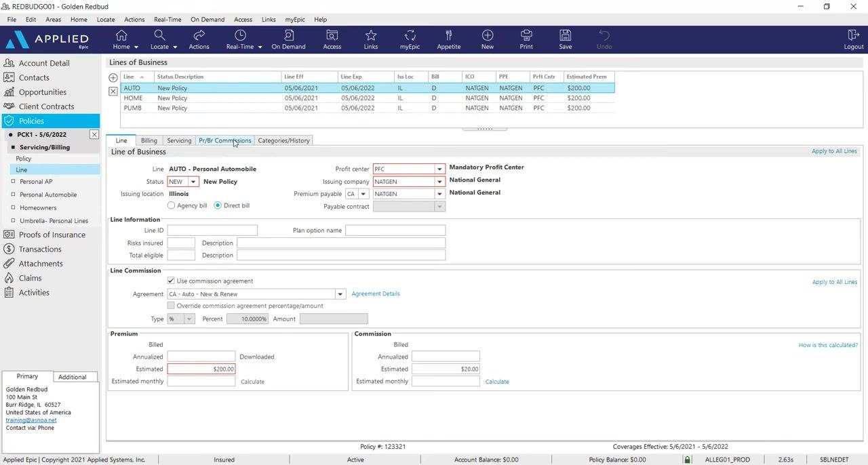Select the HOME line row
This screenshot has height=465, width=868.
pyautogui.click(x=368, y=98)
